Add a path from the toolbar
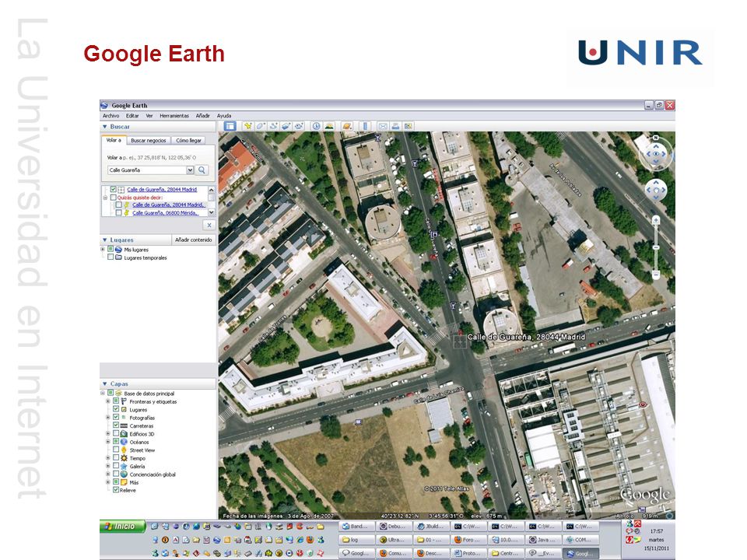The width and height of the screenshot is (747, 560). point(273,126)
